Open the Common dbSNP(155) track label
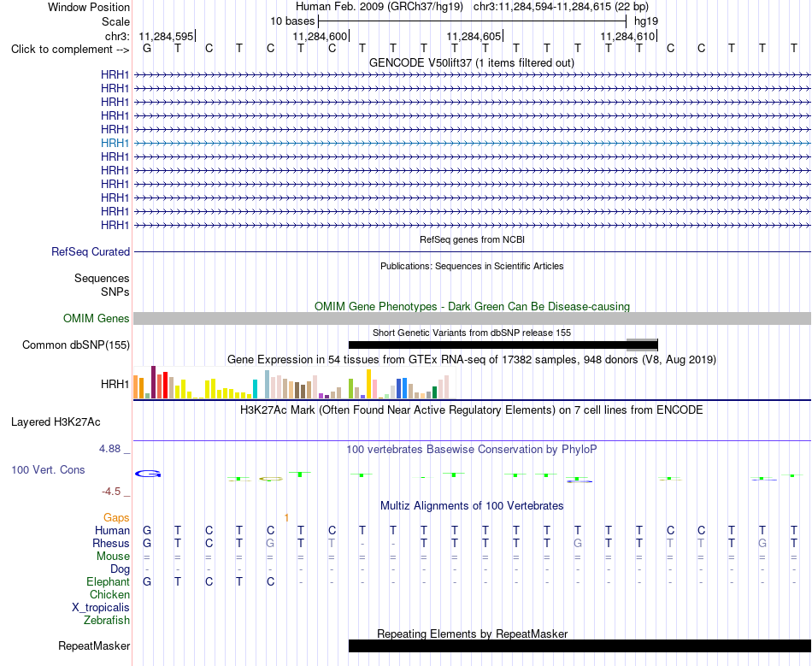Viewport: 812px width, 666px height. (x=76, y=345)
